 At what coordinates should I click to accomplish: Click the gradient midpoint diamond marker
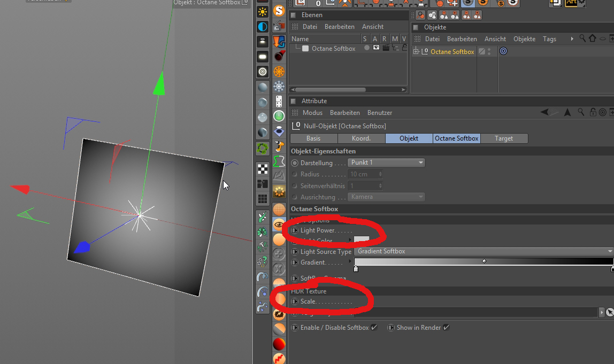pos(484,261)
